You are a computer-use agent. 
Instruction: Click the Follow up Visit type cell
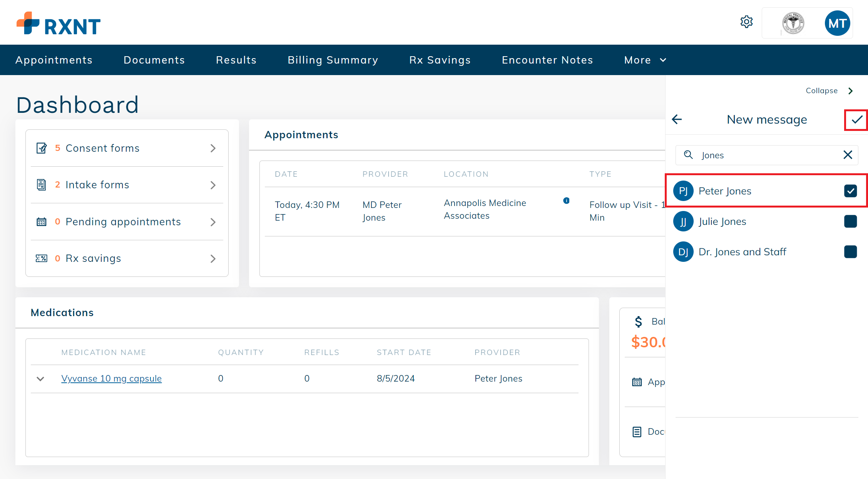tap(627, 211)
